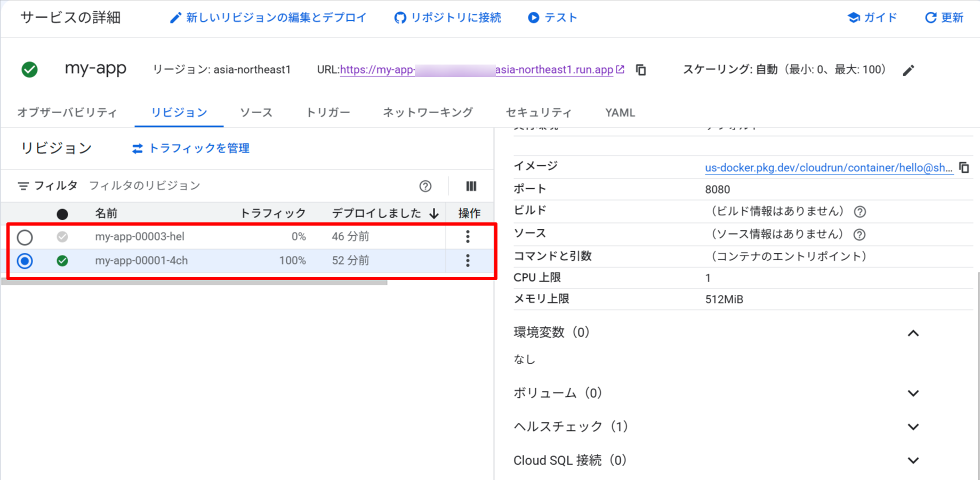980x480 pixels.
Task: Click the GitHub icon beside リポジトリに接続
Action: 400,18
